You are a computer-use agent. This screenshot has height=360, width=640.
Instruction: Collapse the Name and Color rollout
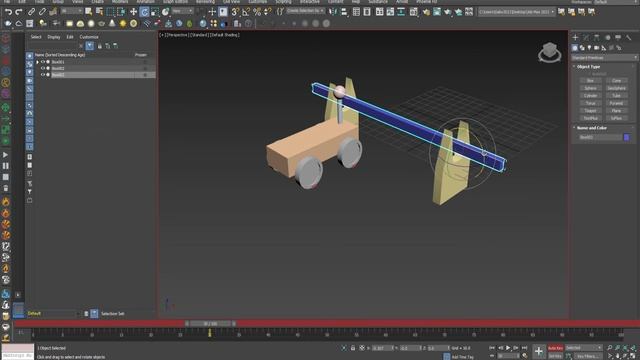click(x=591, y=128)
